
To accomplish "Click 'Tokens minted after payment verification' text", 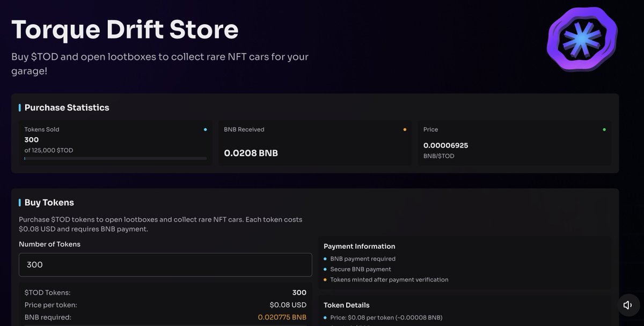I will coord(389,280).
